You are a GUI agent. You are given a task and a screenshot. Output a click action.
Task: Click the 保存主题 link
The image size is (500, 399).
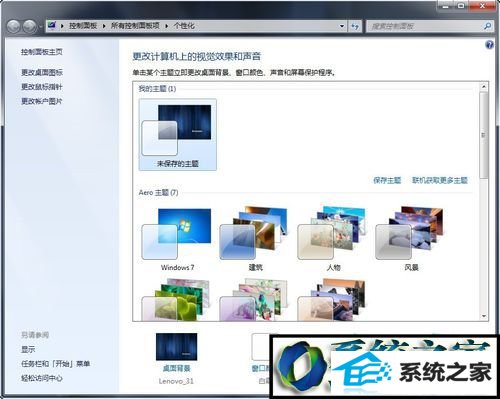tap(387, 180)
